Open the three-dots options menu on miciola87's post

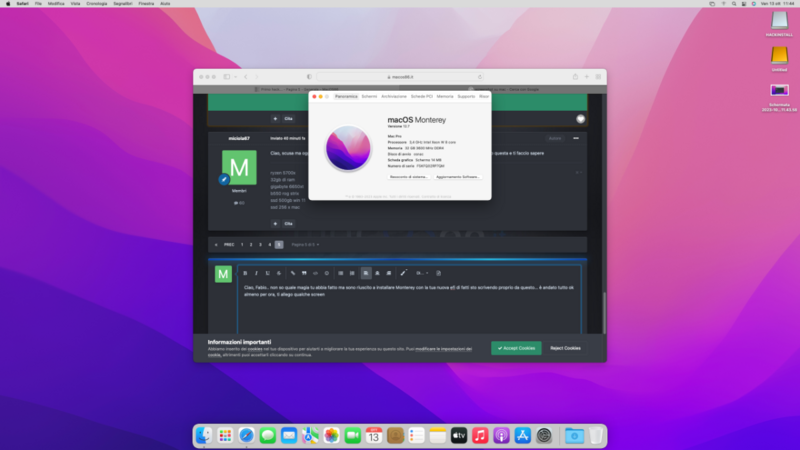tap(576, 138)
